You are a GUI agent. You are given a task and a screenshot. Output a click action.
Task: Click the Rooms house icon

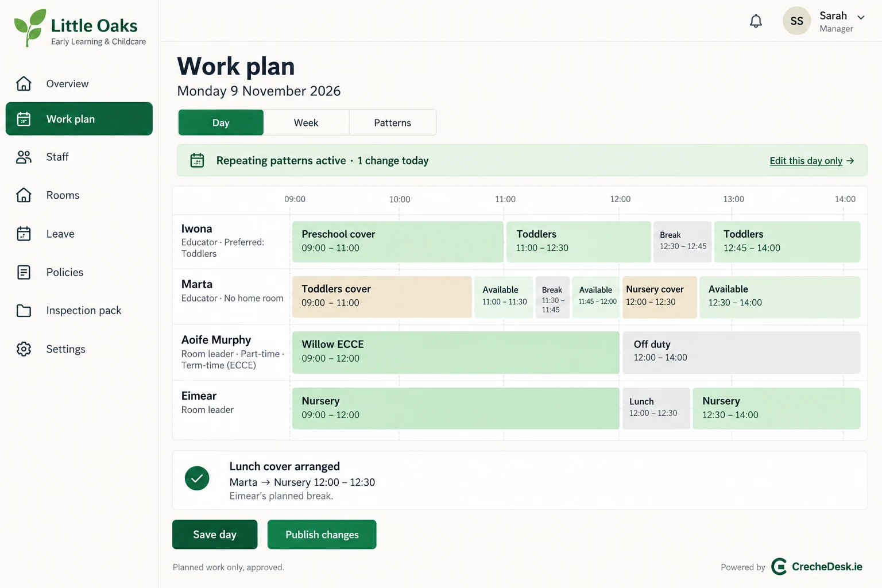24,195
